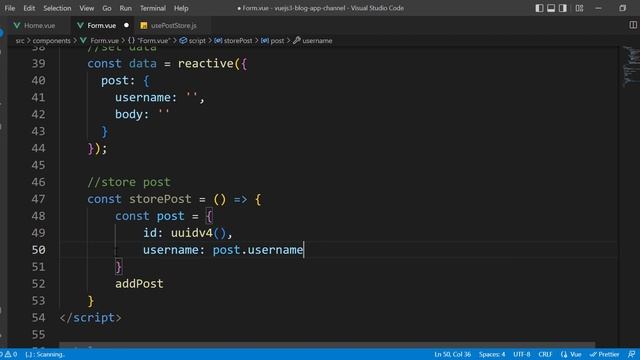Click storePost function name on line 47
640x360 pixels.
pyautogui.click(x=160, y=199)
